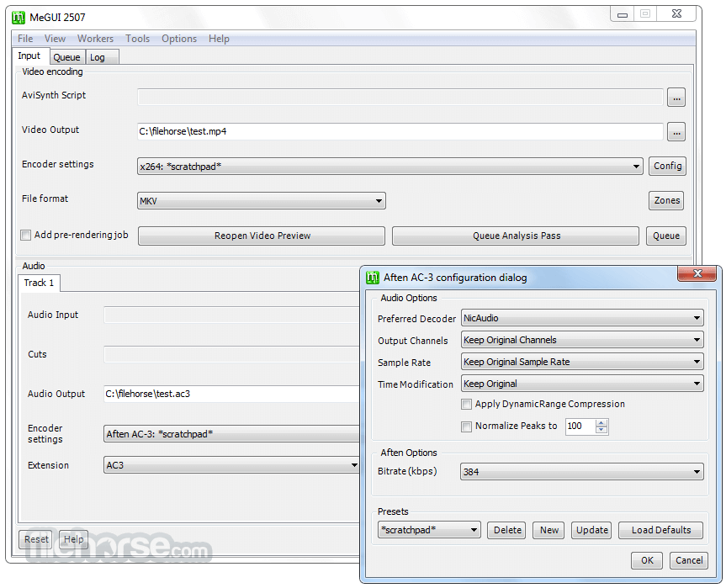Click the Video Output path field
Image resolution: width=726 pixels, height=588 pixels.
point(400,131)
